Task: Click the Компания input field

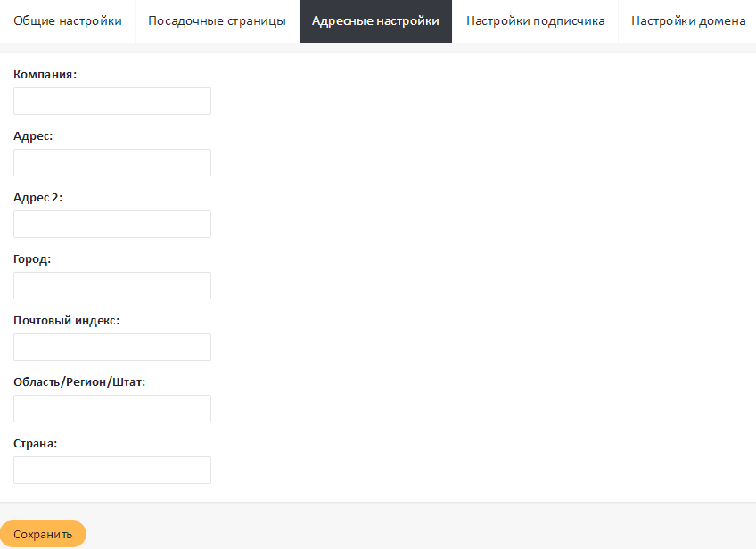Action: pos(112,102)
